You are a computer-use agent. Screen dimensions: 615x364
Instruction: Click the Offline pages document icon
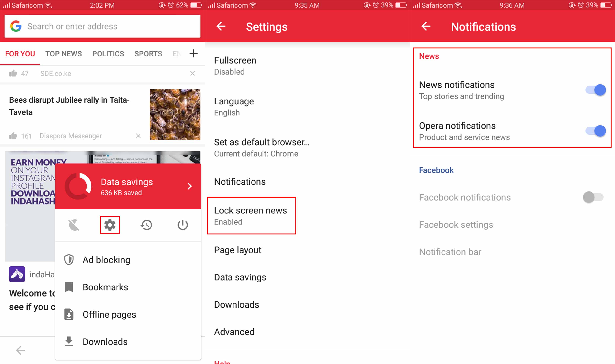[69, 315]
